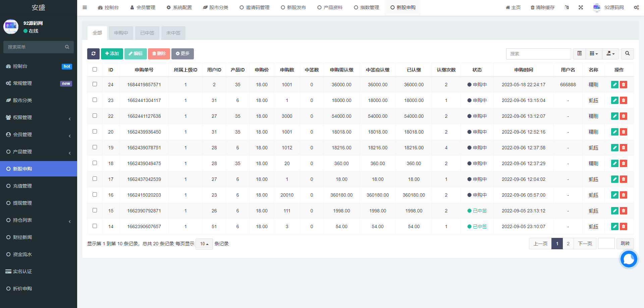Click the magnifier search button beside export
The width and height of the screenshot is (644, 308).
[x=627, y=54]
